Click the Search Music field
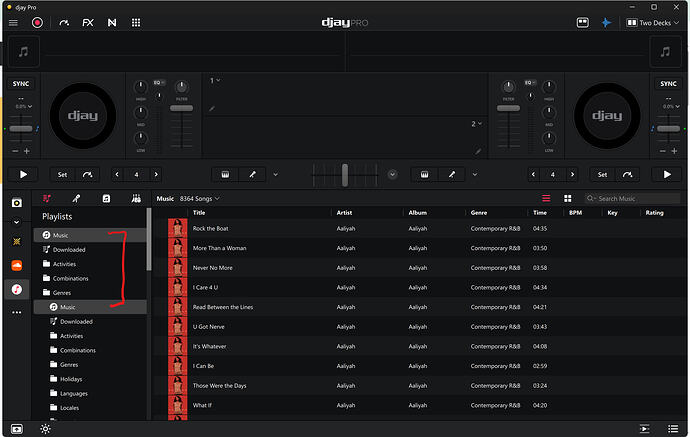The image size is (690, 437). point(632,198)
